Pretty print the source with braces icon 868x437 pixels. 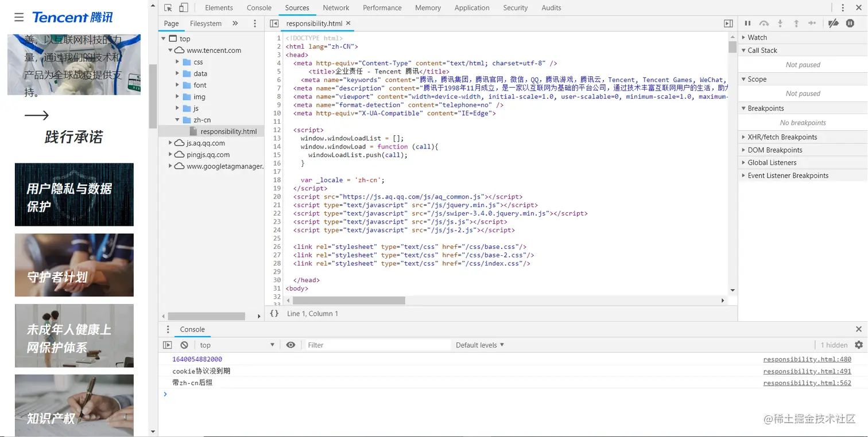(274, 314)
